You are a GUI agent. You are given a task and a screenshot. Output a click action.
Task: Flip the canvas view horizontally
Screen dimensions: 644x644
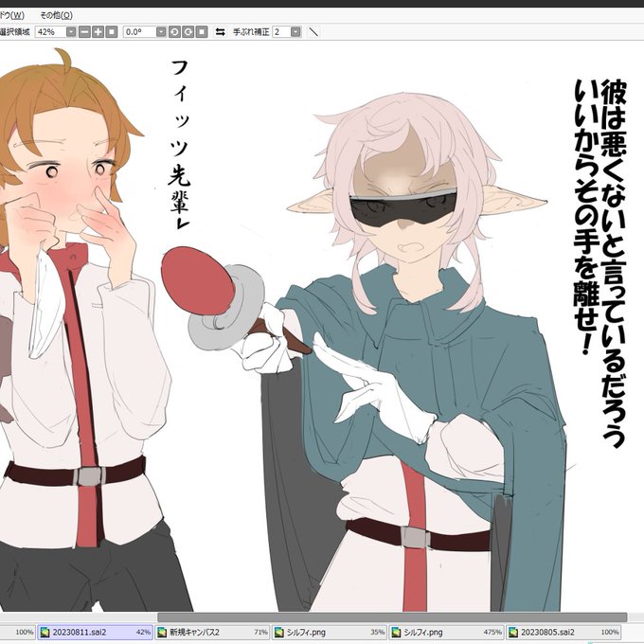coord(221,32)
